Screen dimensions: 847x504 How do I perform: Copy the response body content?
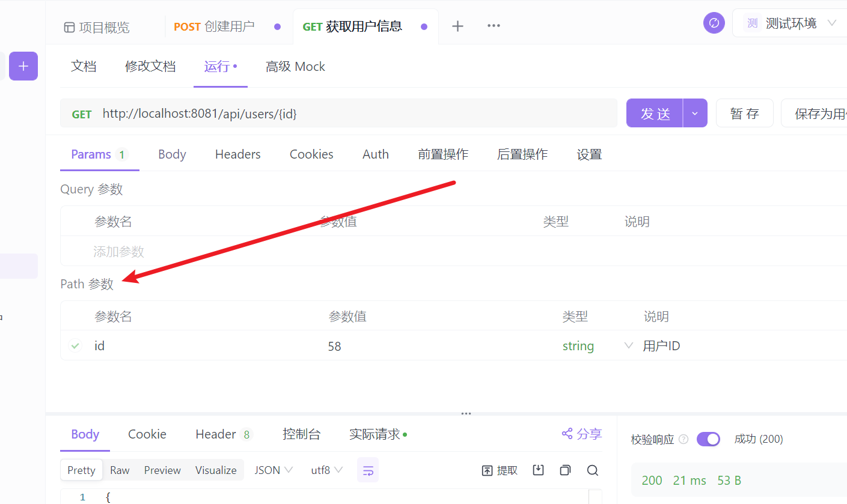coord(565,470)
